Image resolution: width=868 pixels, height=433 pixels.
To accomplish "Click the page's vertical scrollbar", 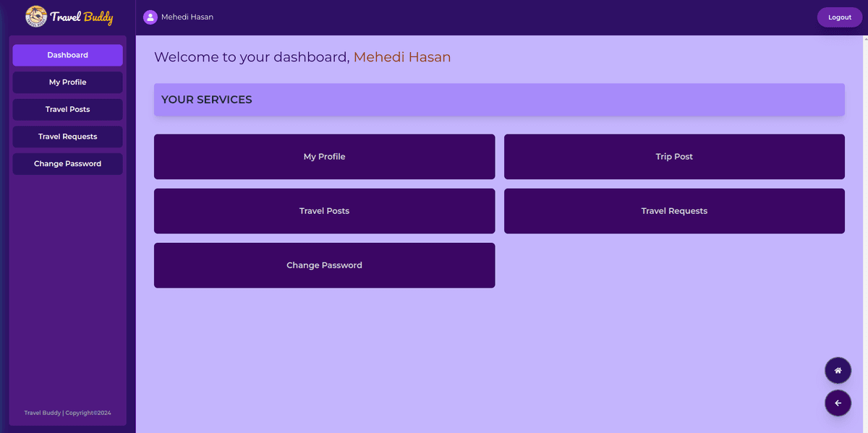I will [x=865, y=234].
